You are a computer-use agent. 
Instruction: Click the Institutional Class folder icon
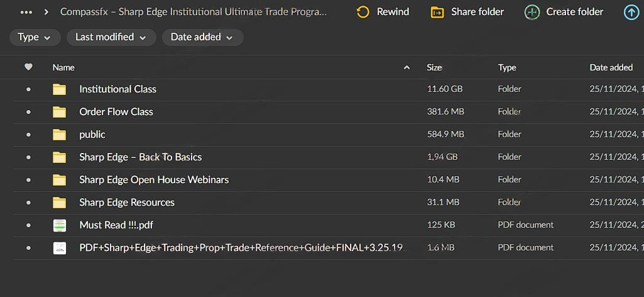[x=60, y=89]
